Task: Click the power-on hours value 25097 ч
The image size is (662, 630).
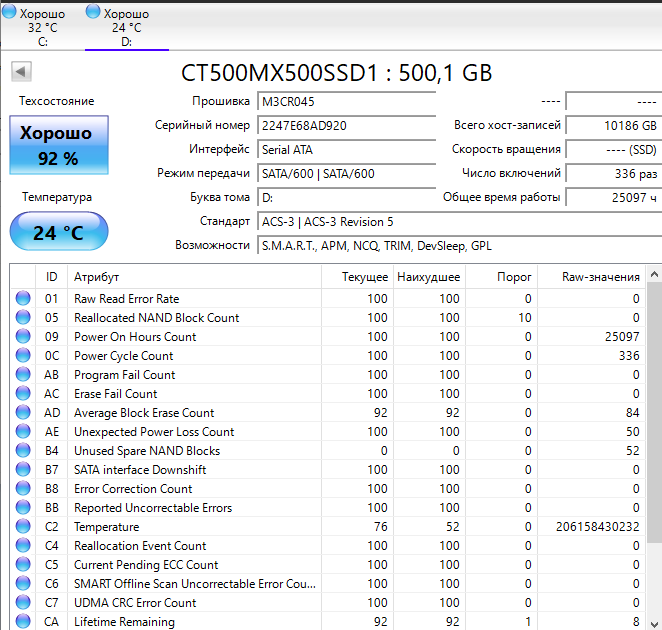Action: [x=614, y=198]
